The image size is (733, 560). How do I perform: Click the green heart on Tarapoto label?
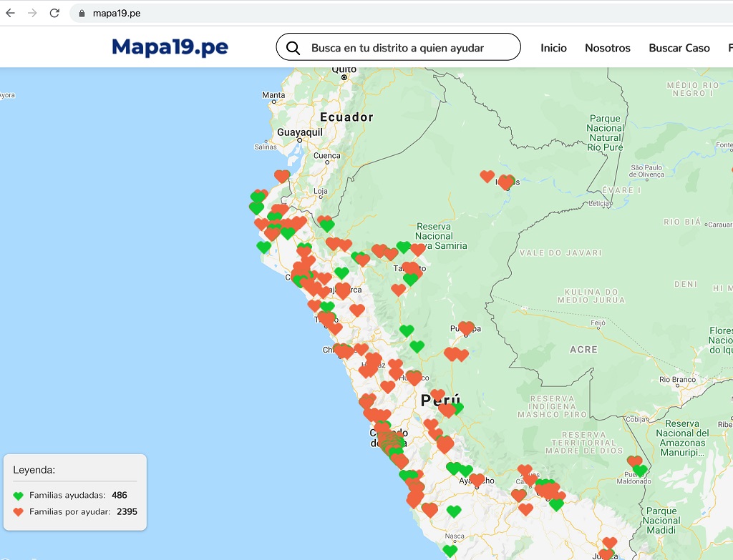click(x=410, y=280)
